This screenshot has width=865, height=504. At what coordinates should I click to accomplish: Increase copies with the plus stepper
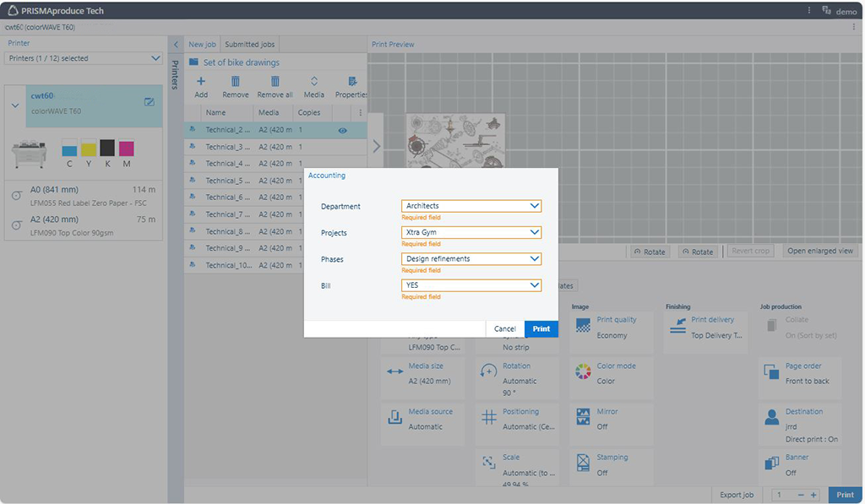tap(813, 496)
